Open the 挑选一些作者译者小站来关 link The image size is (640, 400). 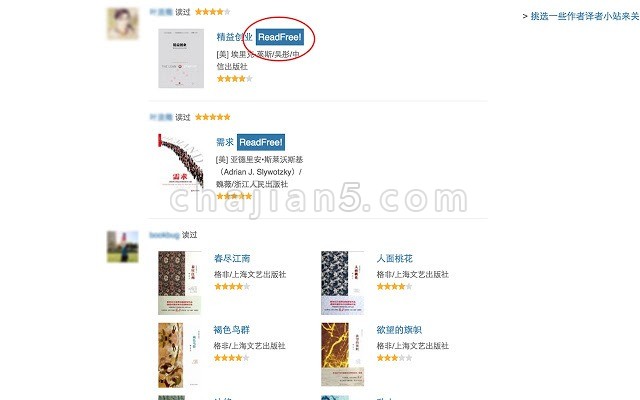[585, 16]
